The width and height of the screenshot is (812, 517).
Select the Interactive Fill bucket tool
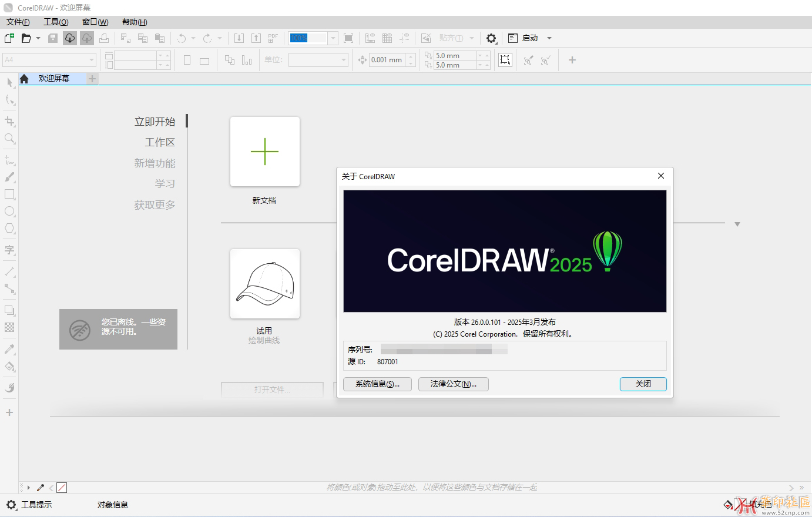coord(9,367)
